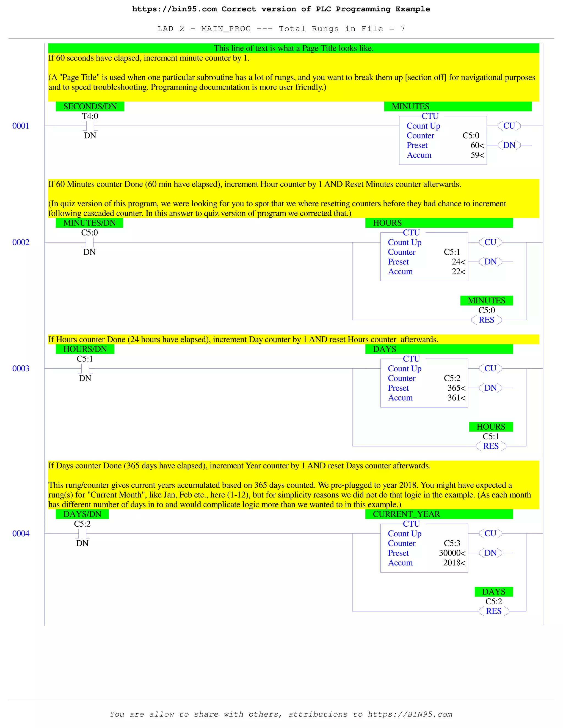The height and width of the screenshot is (728, 563).
Task: Select the DN output coil of counter C5:0
Action: (509, 145)
